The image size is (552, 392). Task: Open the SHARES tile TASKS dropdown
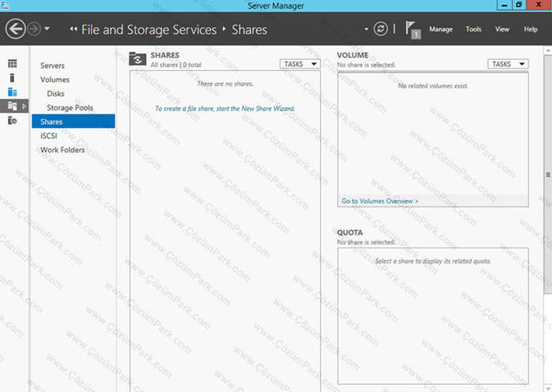[x=300, y=64]
